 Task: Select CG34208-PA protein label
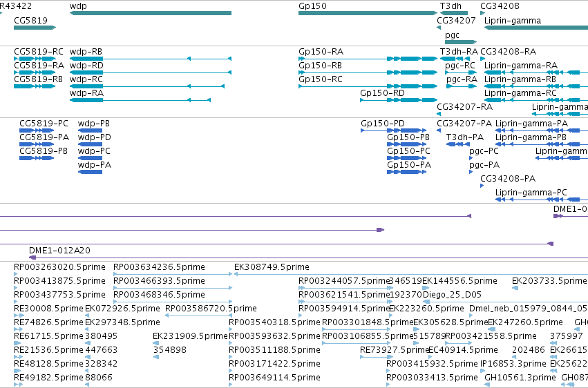point(508,179)
